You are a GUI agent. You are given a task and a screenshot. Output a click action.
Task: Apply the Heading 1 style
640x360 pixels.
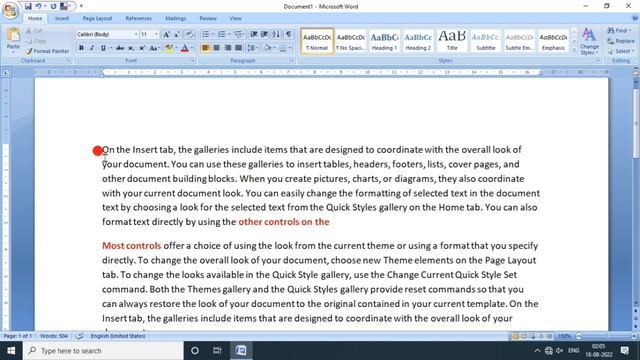(384, 40)
